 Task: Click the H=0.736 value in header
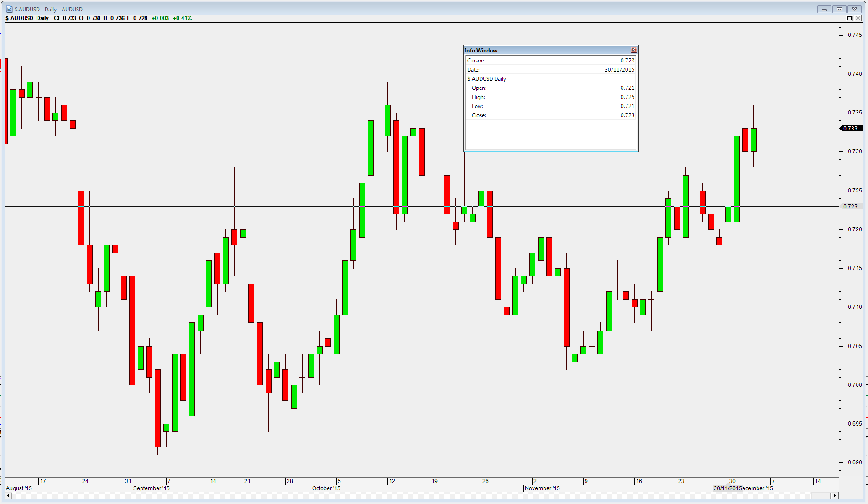(114, 18)
